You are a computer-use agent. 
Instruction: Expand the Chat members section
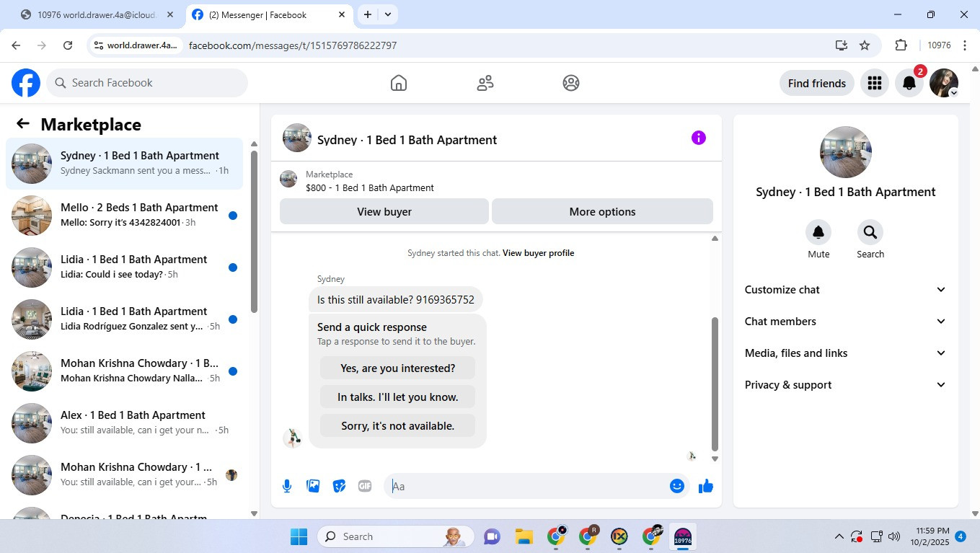845,322
